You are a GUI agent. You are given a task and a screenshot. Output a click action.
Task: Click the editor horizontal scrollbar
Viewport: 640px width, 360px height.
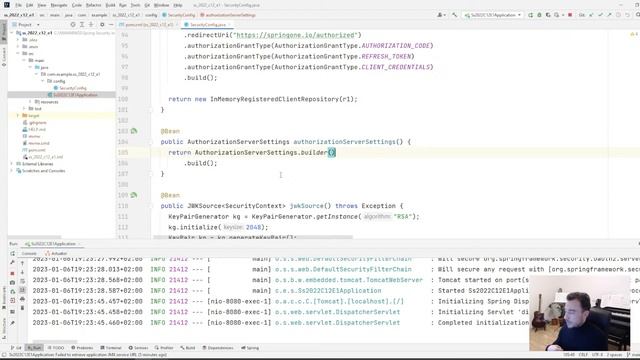click(253, 237)
